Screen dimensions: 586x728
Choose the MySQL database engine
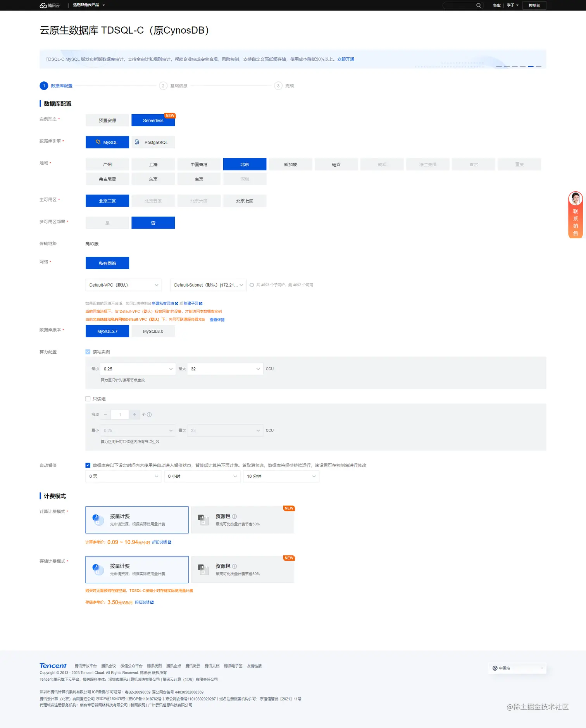[107, 142]
